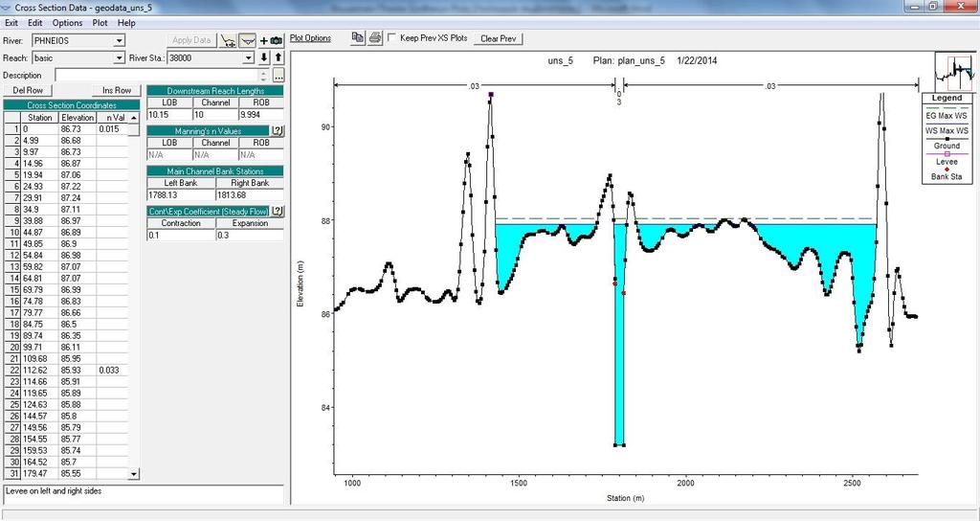Select Elevation cell 85.55 in row 31
980x521 pixels.
tap(78, 473)
